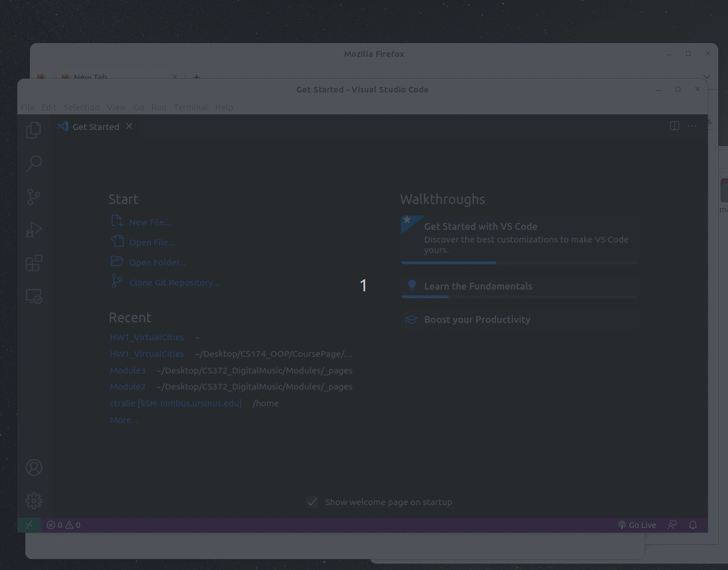Click the Accounts icon in the activity bar
Viewport: 728px width, 570px height.
click(x=34, y=468)
